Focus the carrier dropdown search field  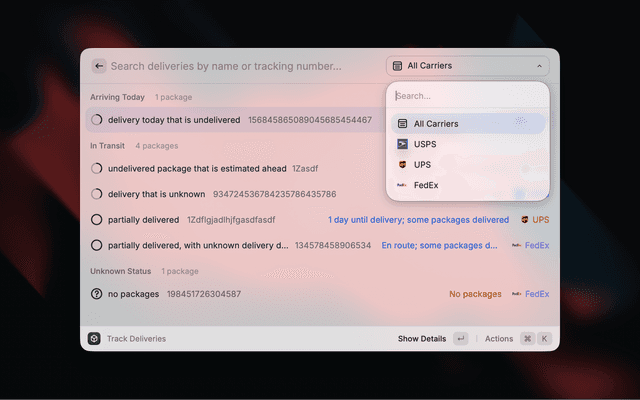point(467,96)
